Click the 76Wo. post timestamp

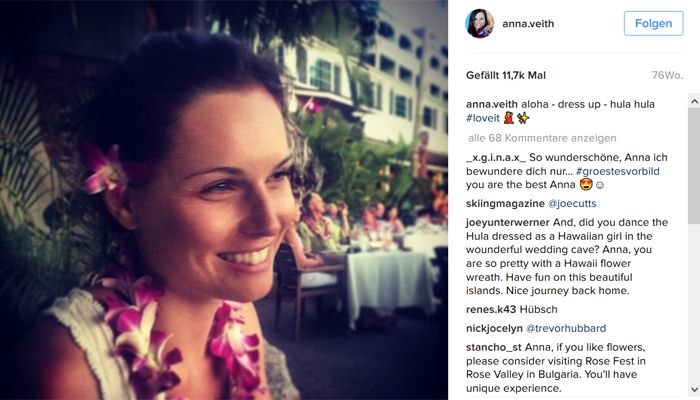[x=667, y=75]
